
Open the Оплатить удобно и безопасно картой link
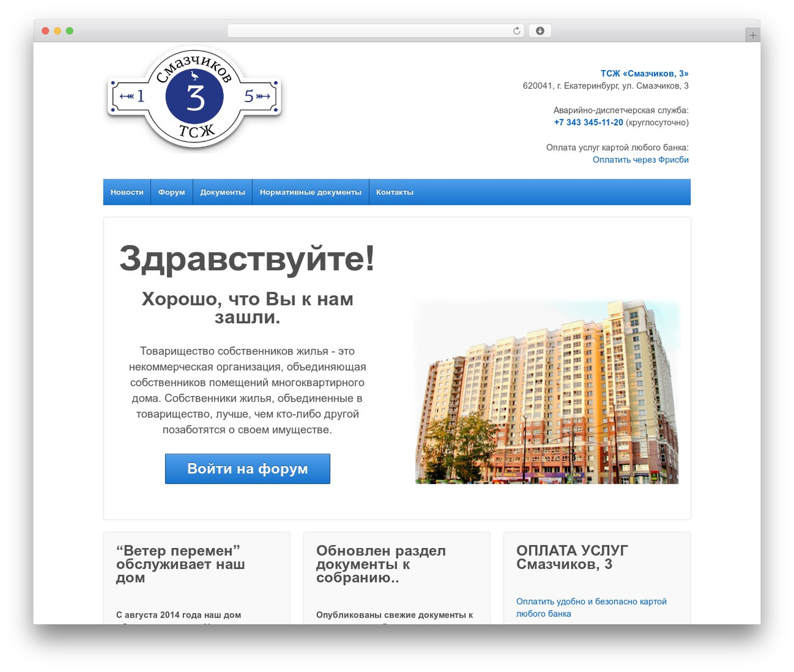click(591, 608)
